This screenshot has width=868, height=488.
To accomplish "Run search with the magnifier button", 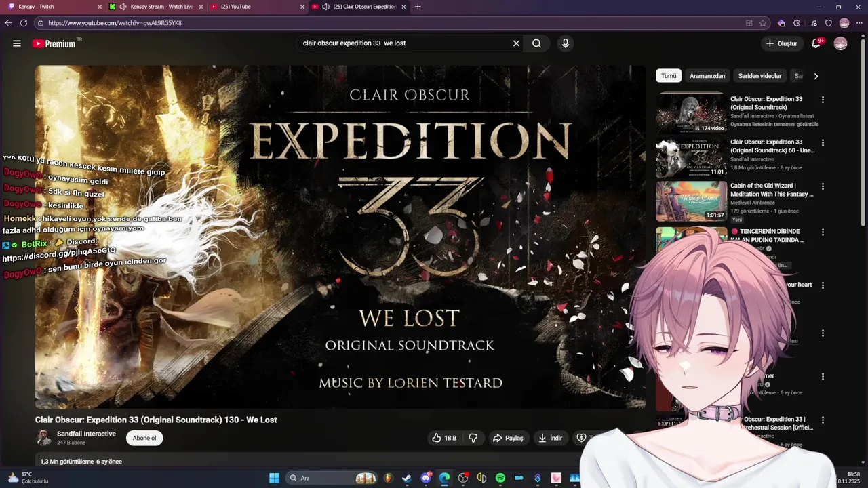I will coord(536,43).
